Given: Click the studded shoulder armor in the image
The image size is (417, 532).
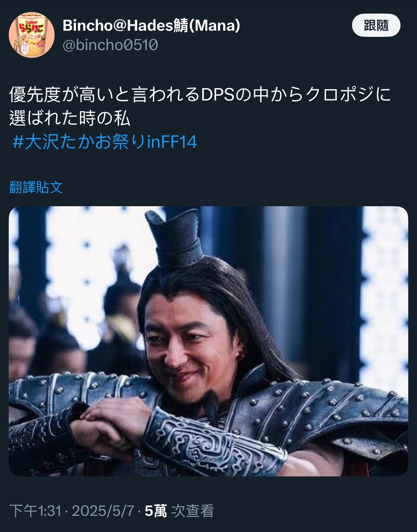Looking at the screenshot, I should pyautogui.click(x=323, y=410).
